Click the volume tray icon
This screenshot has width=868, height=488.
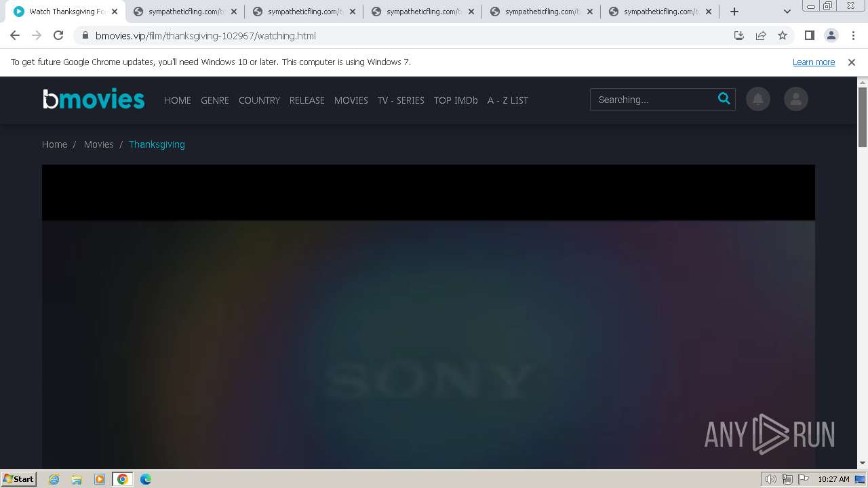pyautogui.click(x=770, y=479)
